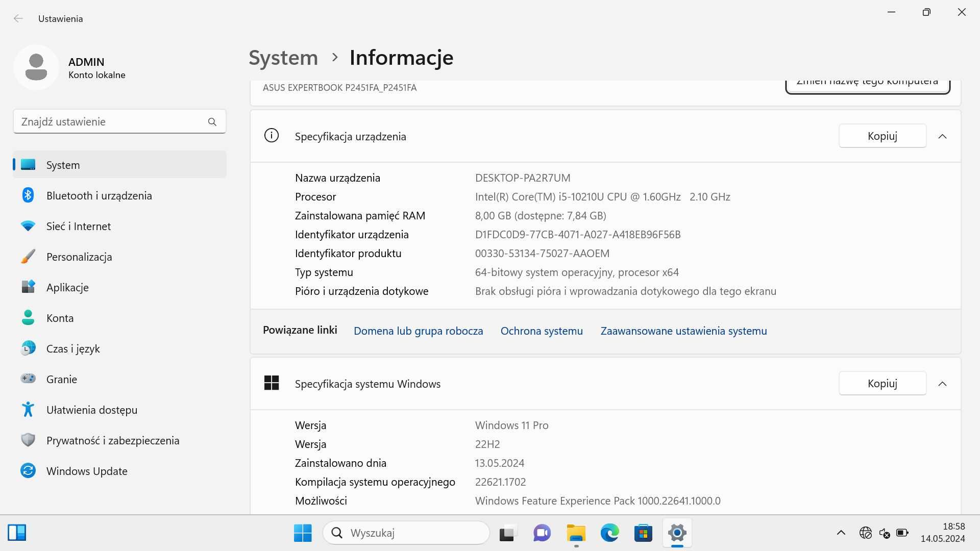980x551 pixels.
Task: Select device ID D1FDC0D9-77CB-4071-A027-A418EB96F56B
Action: click(578, 235)
